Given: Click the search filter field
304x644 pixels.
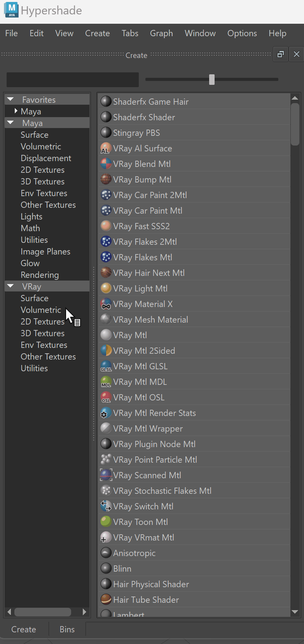Looking at the screenshot, I should [73, 79].
